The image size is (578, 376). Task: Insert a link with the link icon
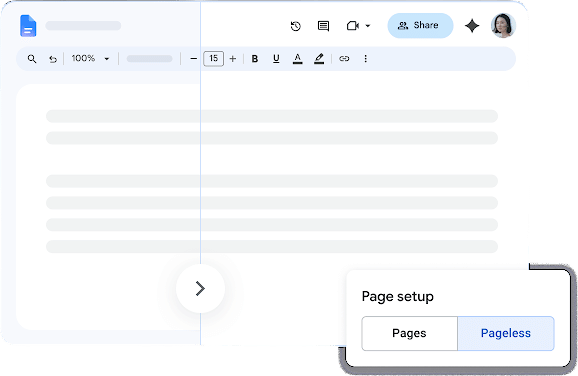pyautogui.click(x=344, y=59)
